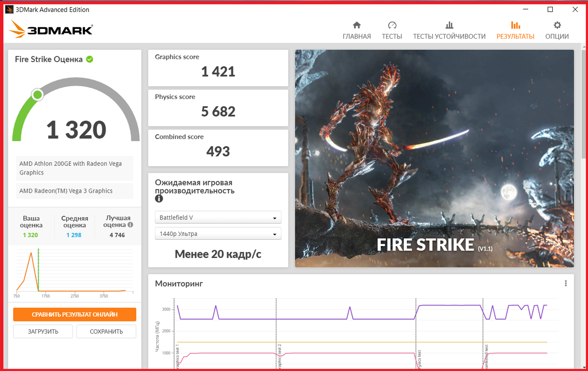Viewport: 588px width, 371px height.
Task: Click the info icon beside Лучшая оценка
Action: click(x=130, y=225)
